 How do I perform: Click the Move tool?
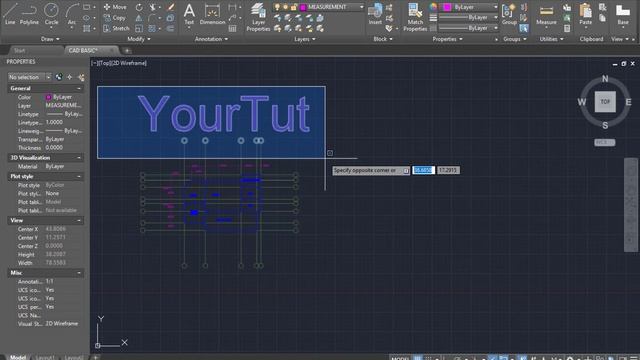pyautogui.click(x=115, y=7)
